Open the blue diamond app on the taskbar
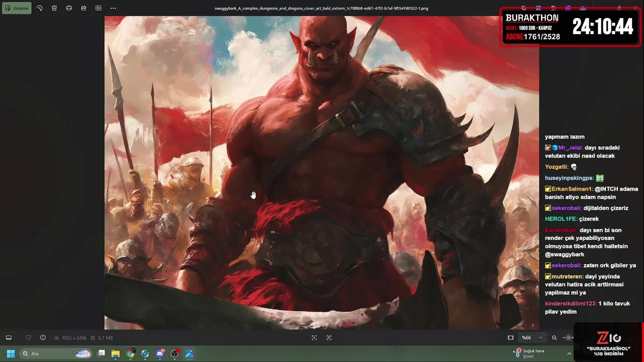This screenshot has width=644, height=362. pyautogui.click(x=145, y=353)
